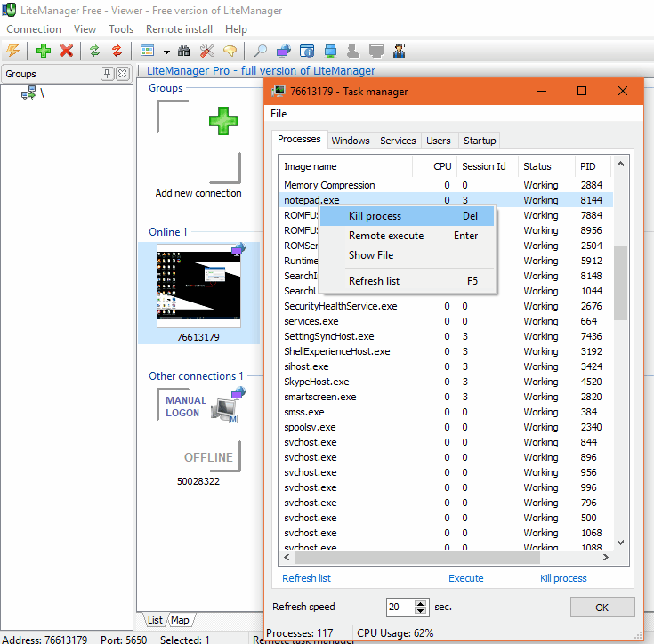Screen dimensions: 654x644
Task: Click the OK button
Action: coord(602,608)
